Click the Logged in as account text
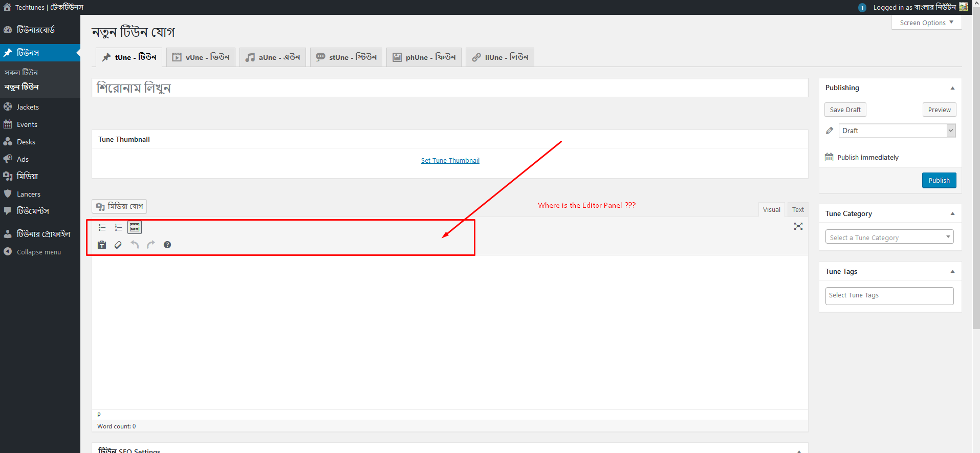 point(914,7)
